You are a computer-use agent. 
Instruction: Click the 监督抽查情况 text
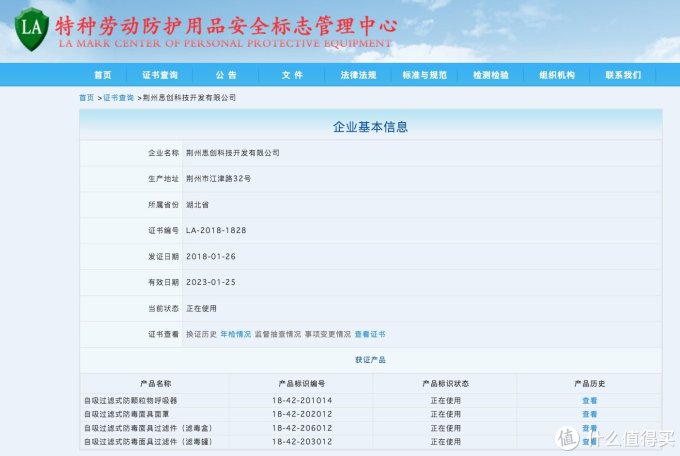pyautogui.click(x=278, y=334)
